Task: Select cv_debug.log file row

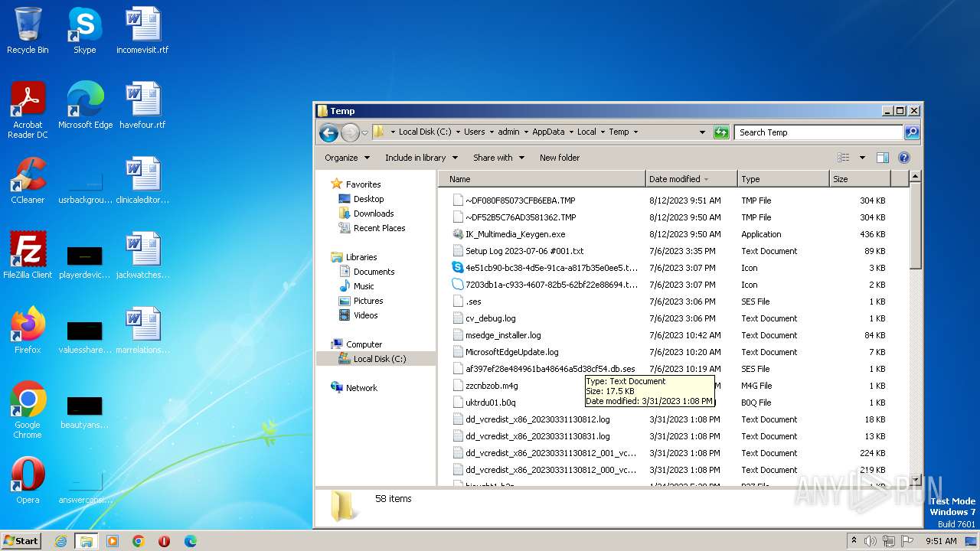Action: pos(674,318)
